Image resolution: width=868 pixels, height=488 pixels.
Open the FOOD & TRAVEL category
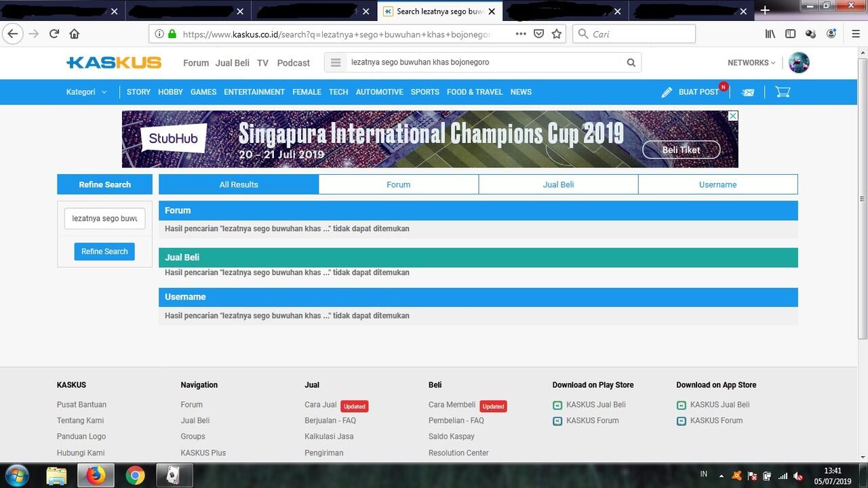click(475, 91)
